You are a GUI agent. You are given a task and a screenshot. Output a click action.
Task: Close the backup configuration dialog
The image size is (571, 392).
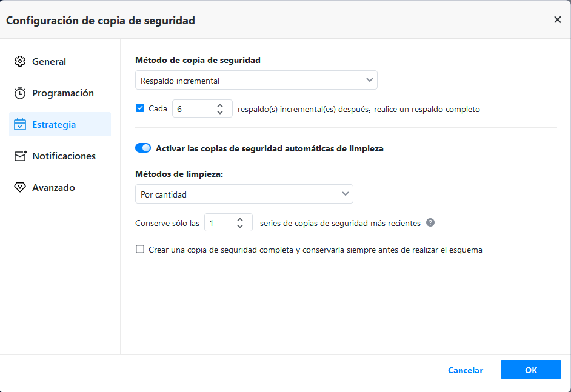tap(557, 20)
